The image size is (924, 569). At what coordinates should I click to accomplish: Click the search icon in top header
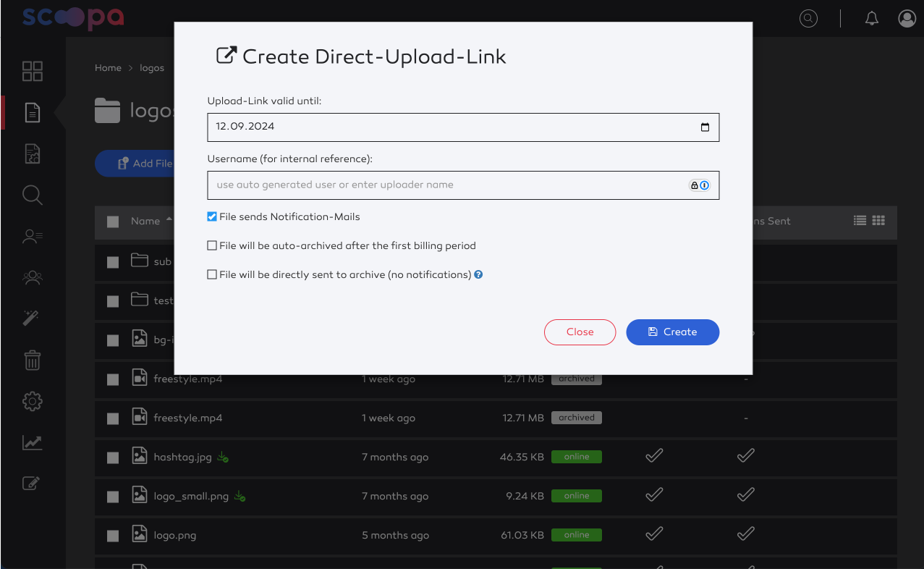click(x=808, y=19)
